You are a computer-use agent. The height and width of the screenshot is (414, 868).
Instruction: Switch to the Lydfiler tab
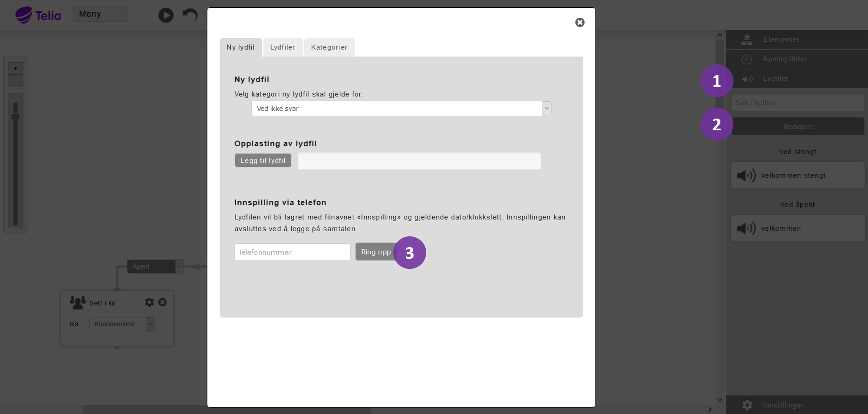point(283,47)
